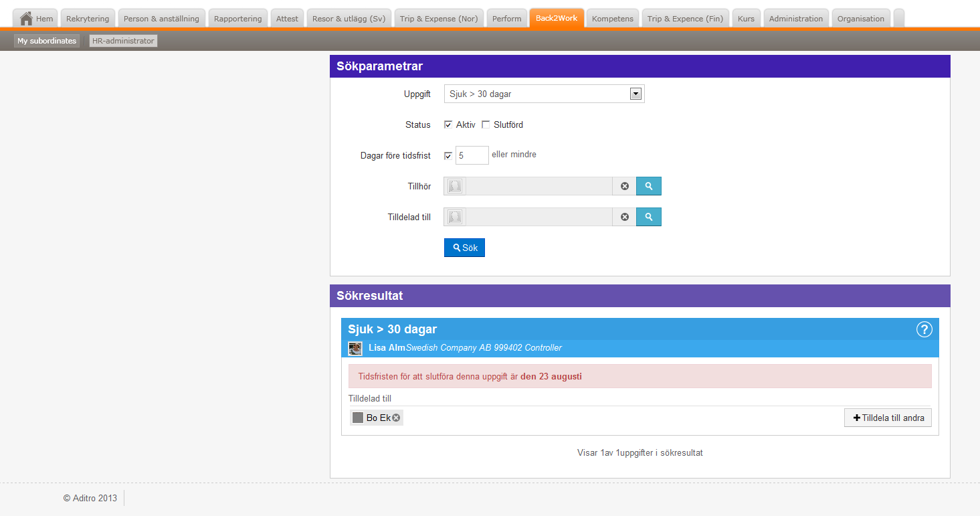980x516 pixels.
Task: Open the Rekrytering tab
Action: 88,18
